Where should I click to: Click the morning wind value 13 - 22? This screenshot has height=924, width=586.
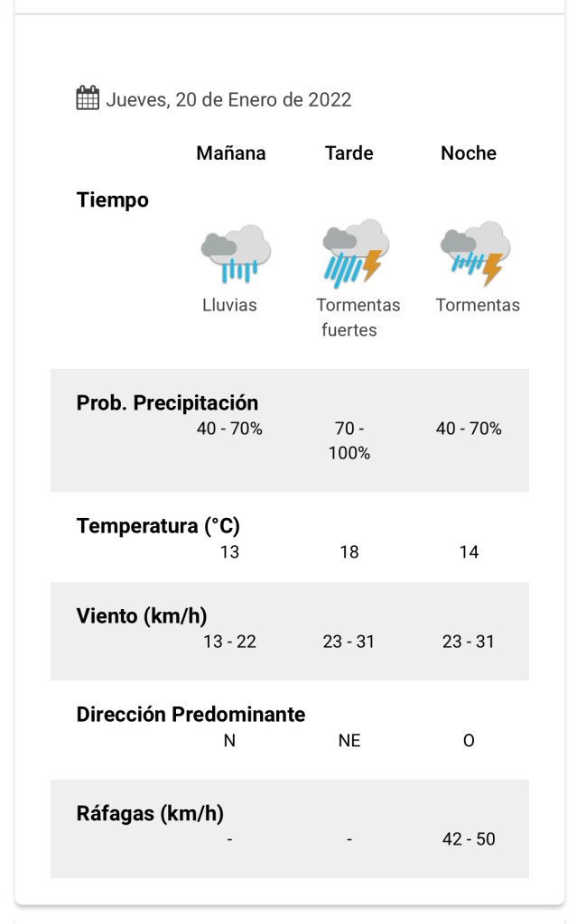click(229, 642)
